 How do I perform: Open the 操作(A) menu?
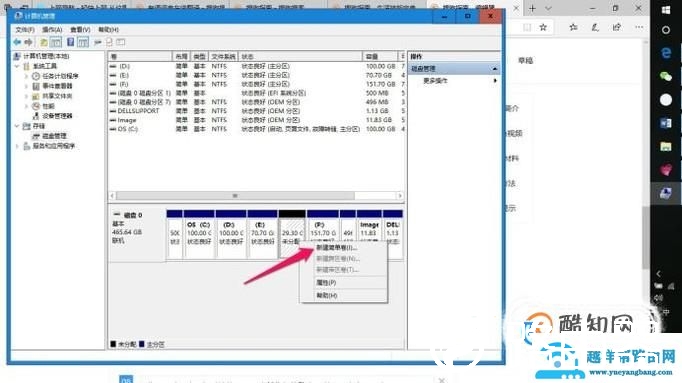click(x=52, y=30)
